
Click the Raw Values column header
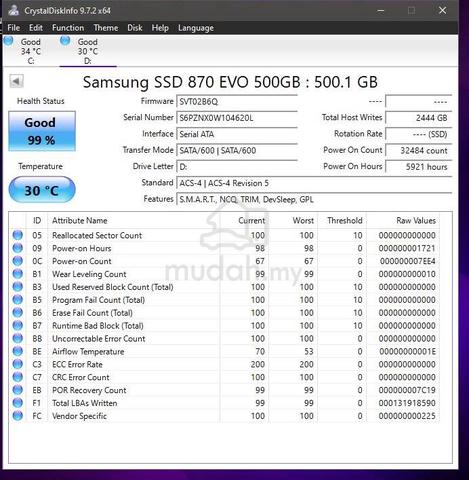416,220
